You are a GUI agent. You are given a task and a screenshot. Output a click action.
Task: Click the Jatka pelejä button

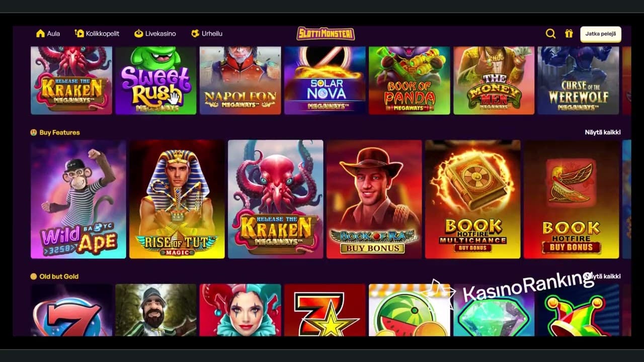pyautogui.click(x=601, y=34)
